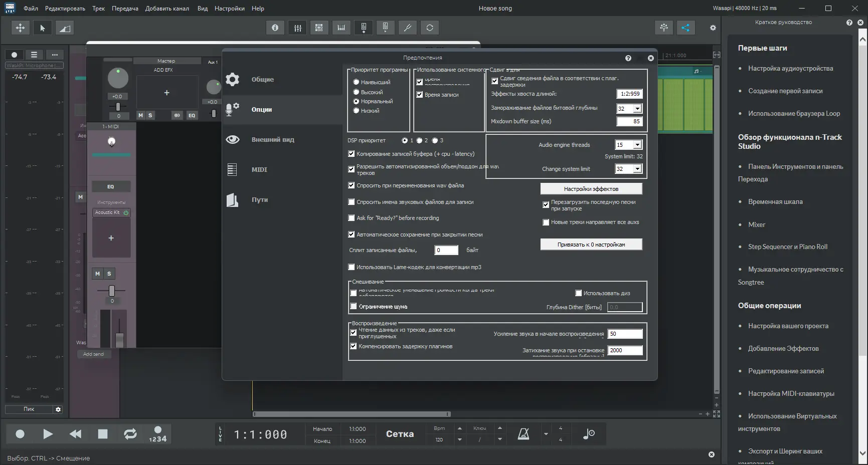868x465 pixels.
Task: Click the song info icon in toolbar
Action: (275, 28)
